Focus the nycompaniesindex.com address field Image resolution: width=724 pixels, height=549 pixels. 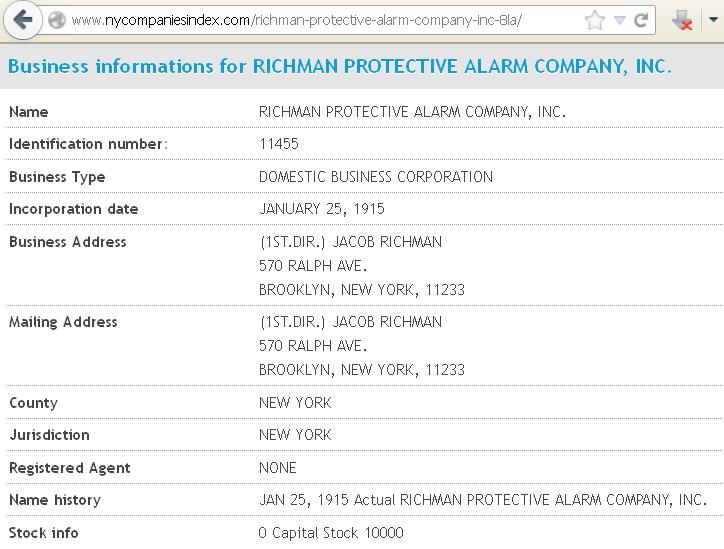323,20
